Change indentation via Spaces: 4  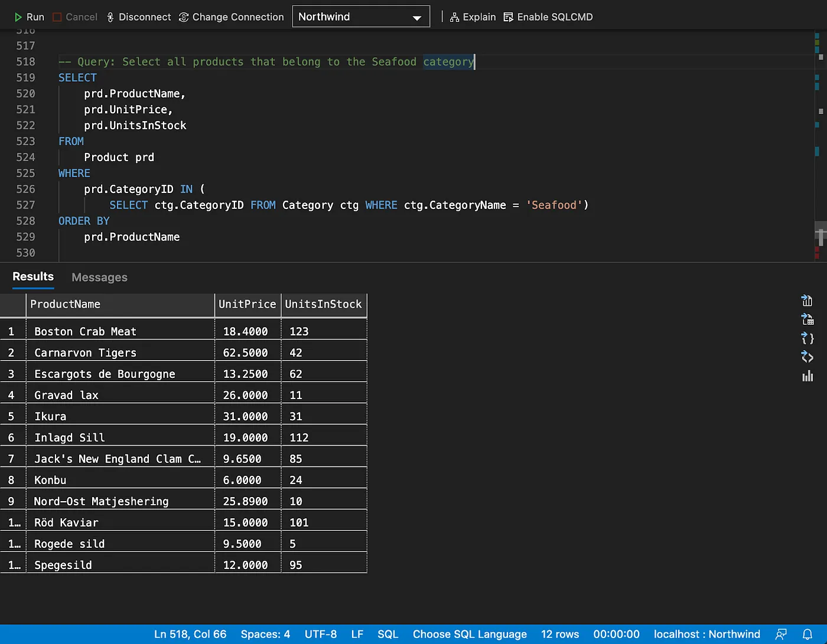coord(265,634)
